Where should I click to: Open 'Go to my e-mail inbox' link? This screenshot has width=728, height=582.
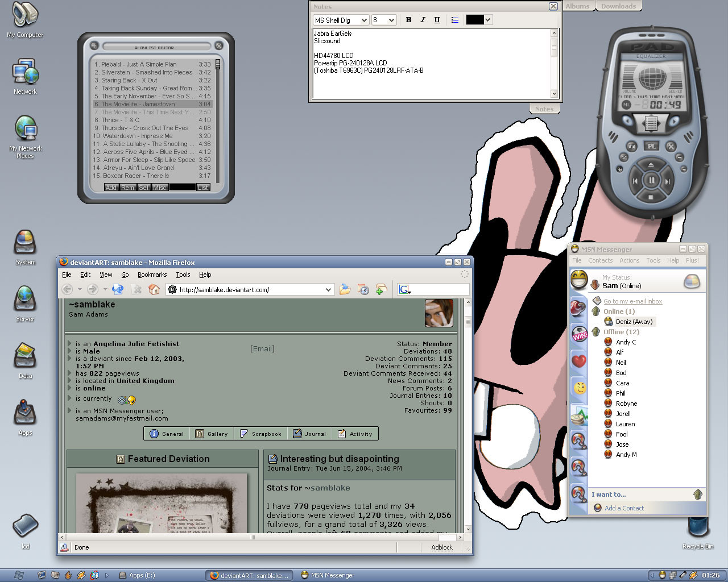pyautogui.click(x=632, y=301)
